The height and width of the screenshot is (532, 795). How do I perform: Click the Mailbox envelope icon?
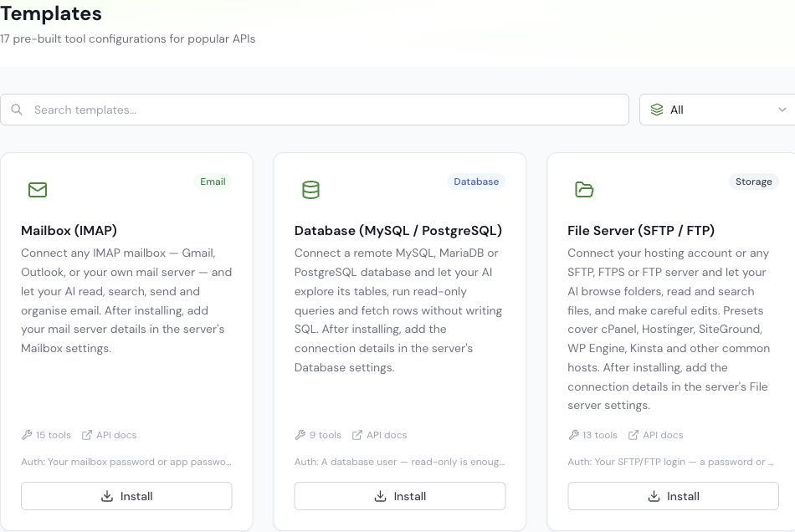[38, 190]
